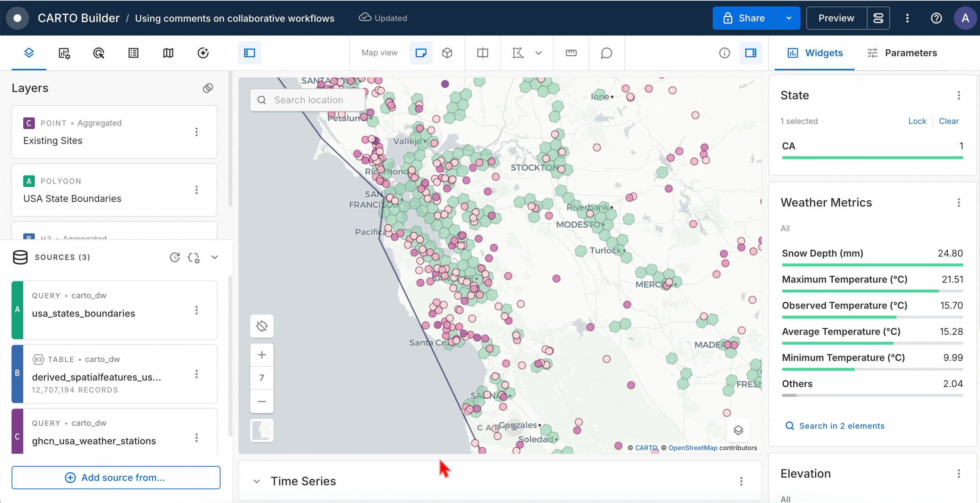
Task: Expand the Time Series widget chevron
Action: point(257,481)
